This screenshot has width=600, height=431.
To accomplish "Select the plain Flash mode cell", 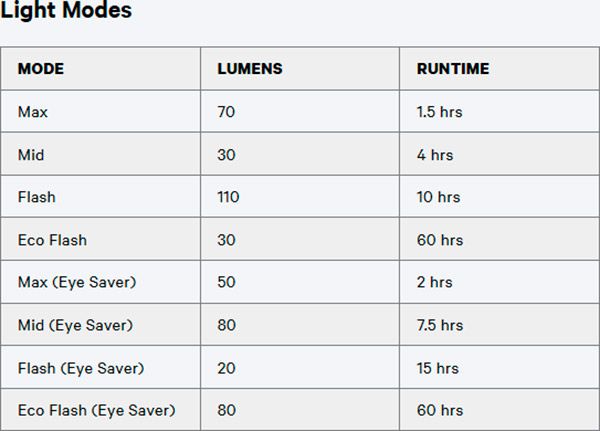I will 37,197.
